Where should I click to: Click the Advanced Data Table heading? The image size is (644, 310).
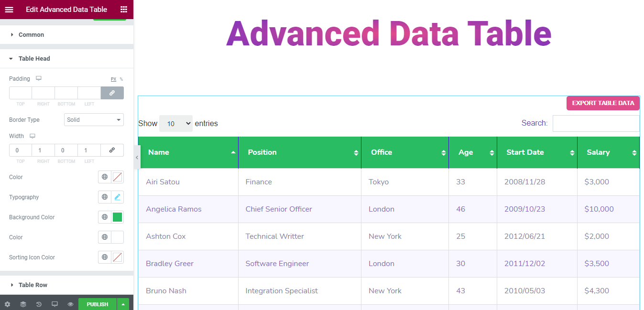click(x=389, y=34)
